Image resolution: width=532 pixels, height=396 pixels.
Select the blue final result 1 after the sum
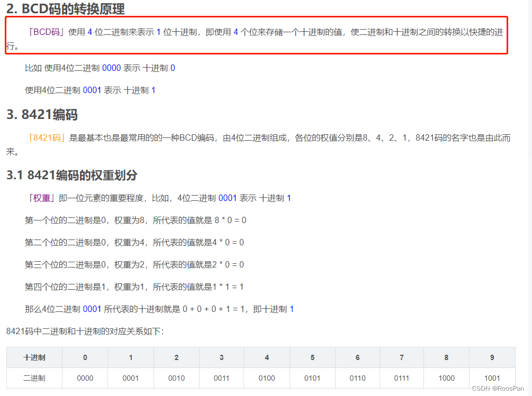[x=292, y=308]
